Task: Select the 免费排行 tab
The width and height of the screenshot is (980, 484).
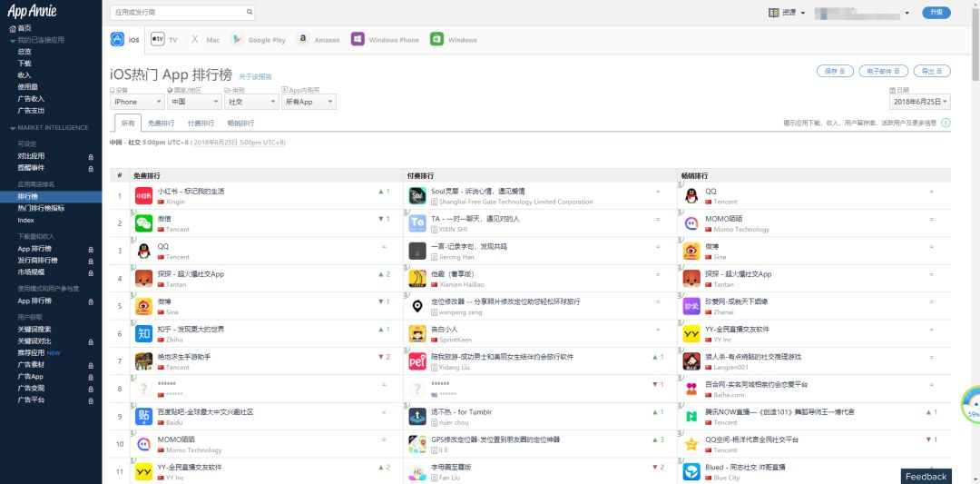Action: coord(162,123)
